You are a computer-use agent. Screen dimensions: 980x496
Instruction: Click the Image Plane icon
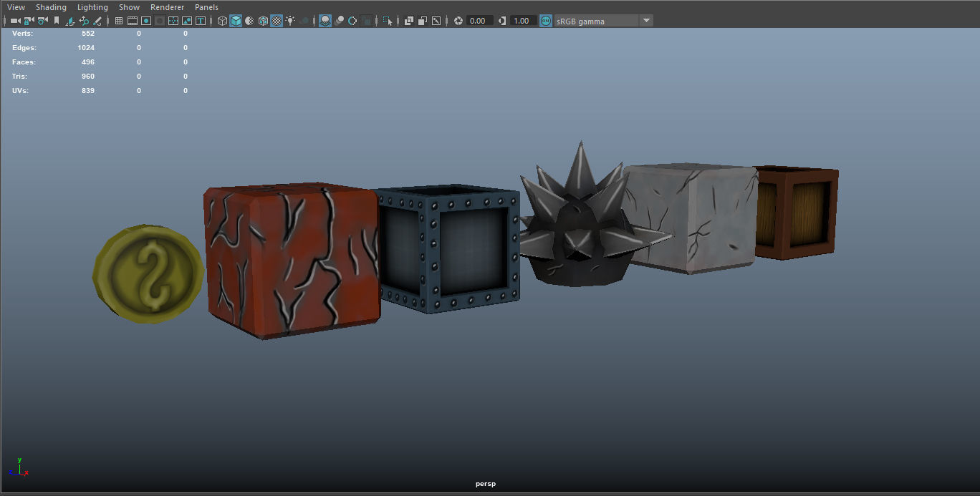[70, 21]
